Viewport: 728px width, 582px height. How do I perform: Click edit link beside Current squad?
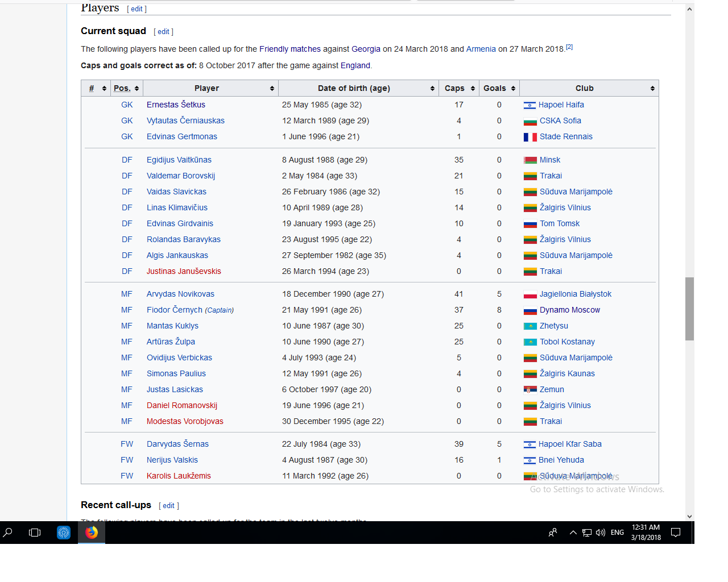(163, 32)
